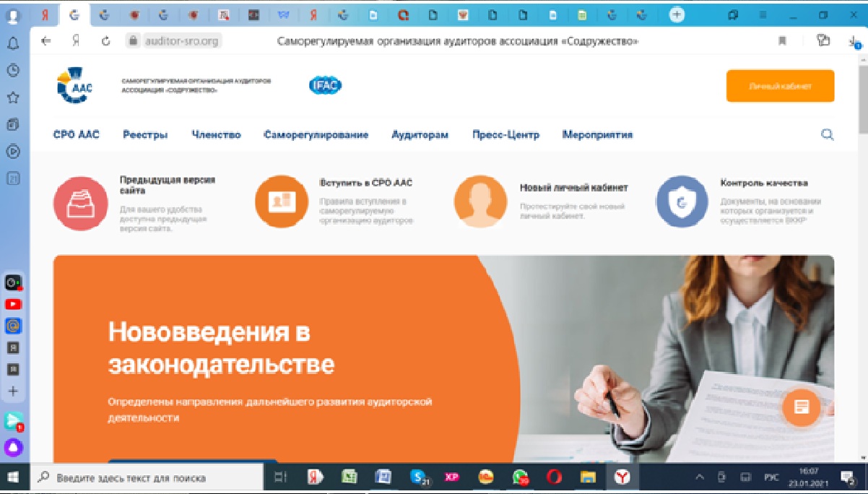Screen dimensions: 868x494
Task: Open Windows Start menu
Action: [13, 477]
